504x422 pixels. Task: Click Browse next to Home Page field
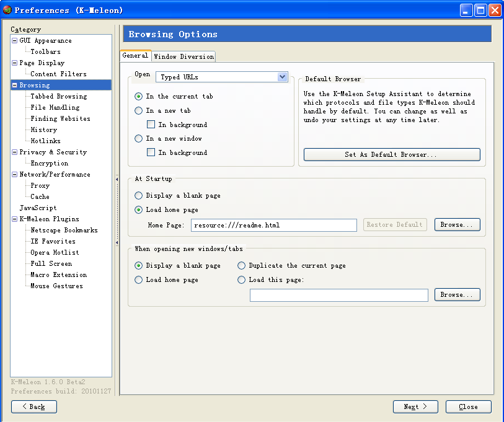457,225
